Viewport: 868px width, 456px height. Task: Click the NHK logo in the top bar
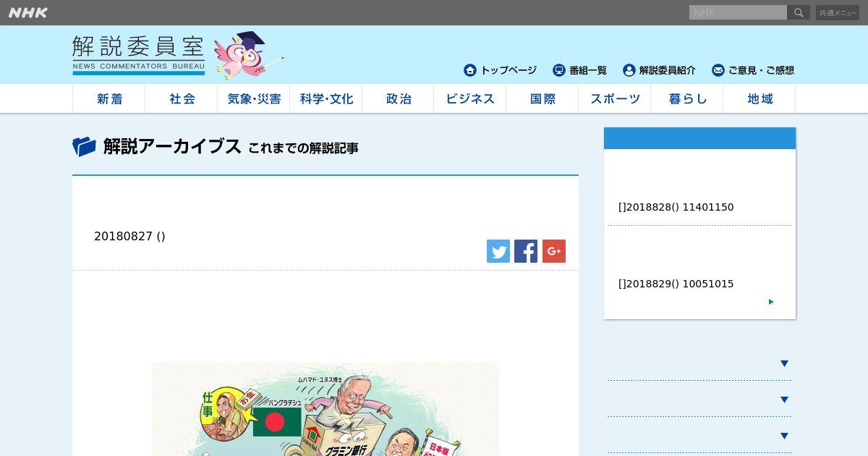pyautogui.click(x=28, y=12)
